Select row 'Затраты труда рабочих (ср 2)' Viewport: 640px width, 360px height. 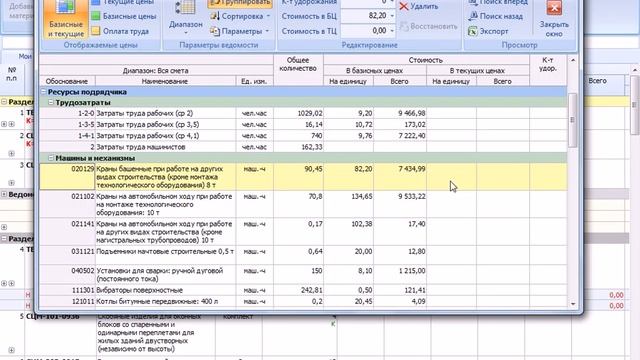pyautogui.click(x=303, y=113)
